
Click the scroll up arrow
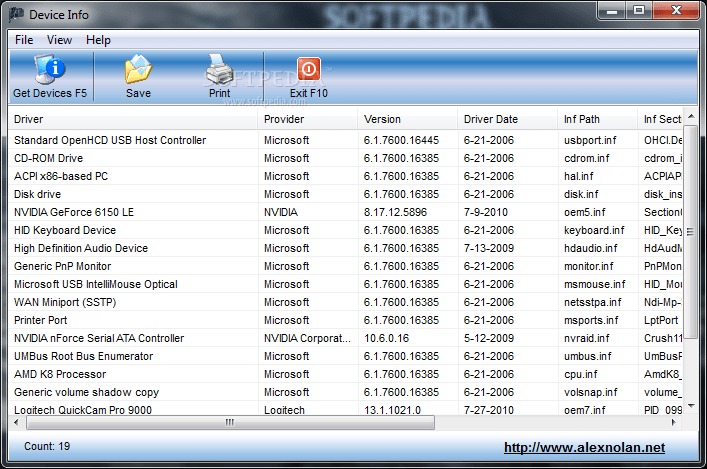point(691,116)
